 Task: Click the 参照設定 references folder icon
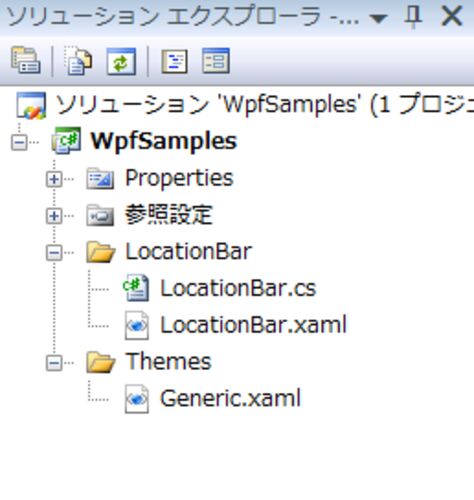click(x=100, y=215)
